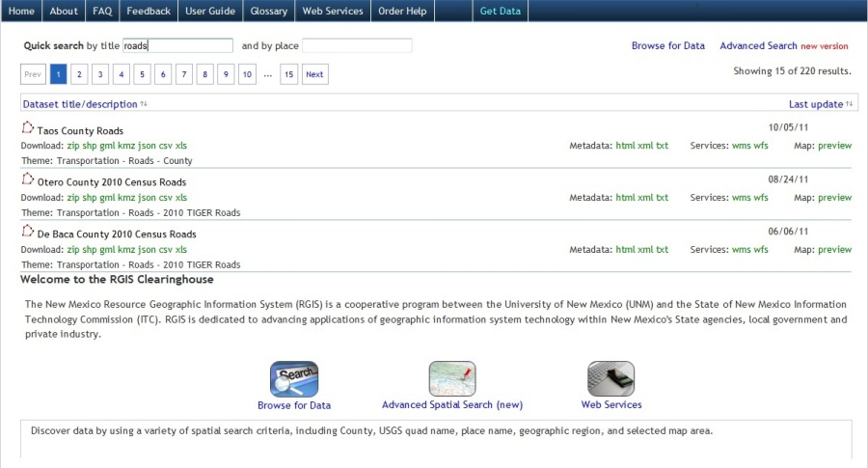
Task: Download Otero County Roads as gml
Action: pyautogui.click(x=107, y=198)
